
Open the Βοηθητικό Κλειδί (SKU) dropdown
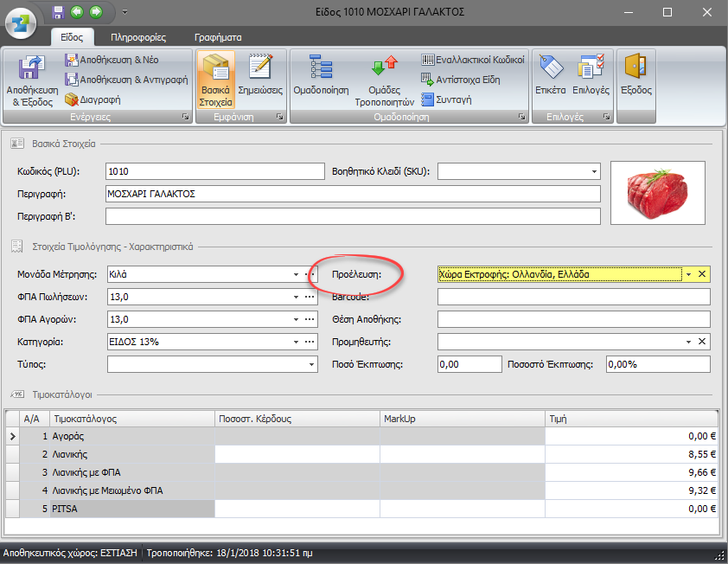click(x=593, y=171)
